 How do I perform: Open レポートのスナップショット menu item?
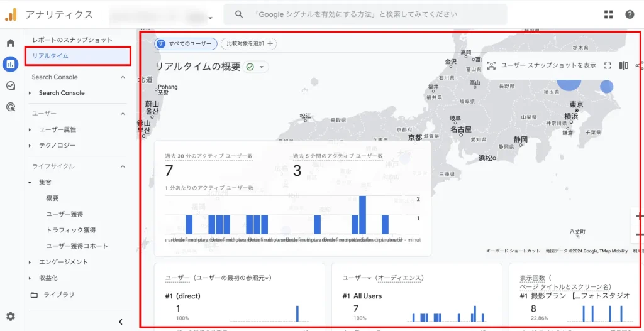(x=72, y=40)
